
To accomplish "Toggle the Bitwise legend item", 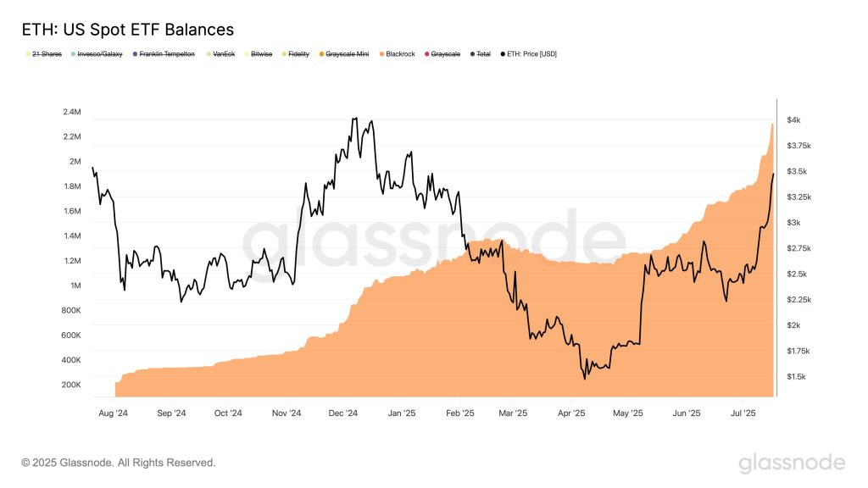I will (x=261, y=53).
